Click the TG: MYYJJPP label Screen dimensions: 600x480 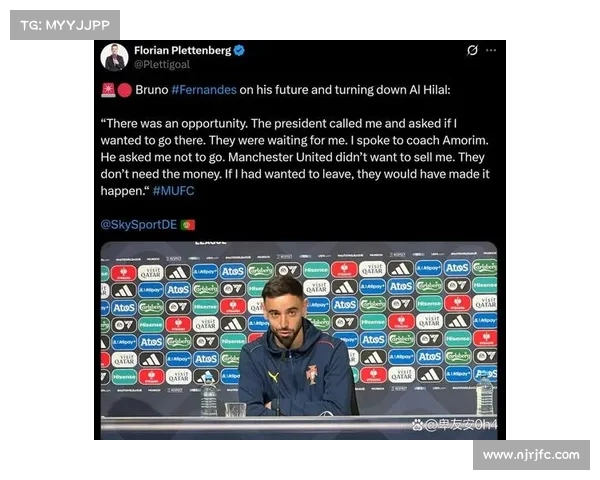point(65,25)
